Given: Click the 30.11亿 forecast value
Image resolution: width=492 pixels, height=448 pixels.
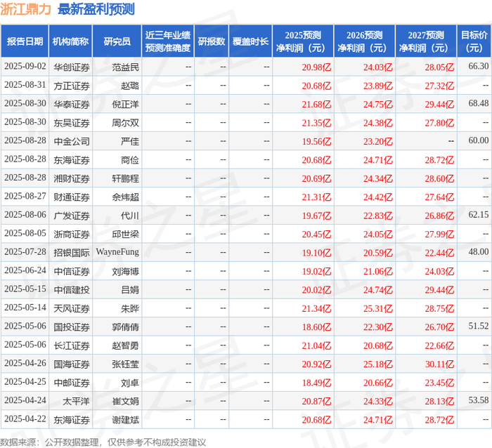Looking at the screenshot, I should 439,364.
